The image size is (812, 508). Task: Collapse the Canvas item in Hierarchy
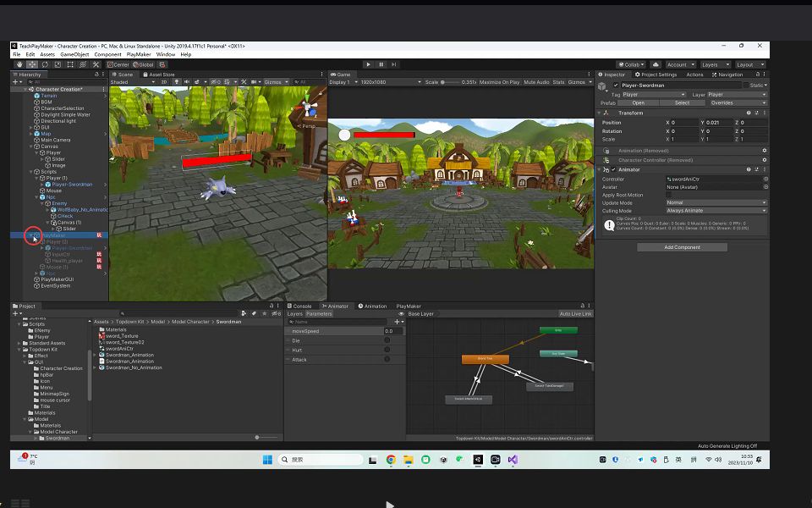coord(30,146)
